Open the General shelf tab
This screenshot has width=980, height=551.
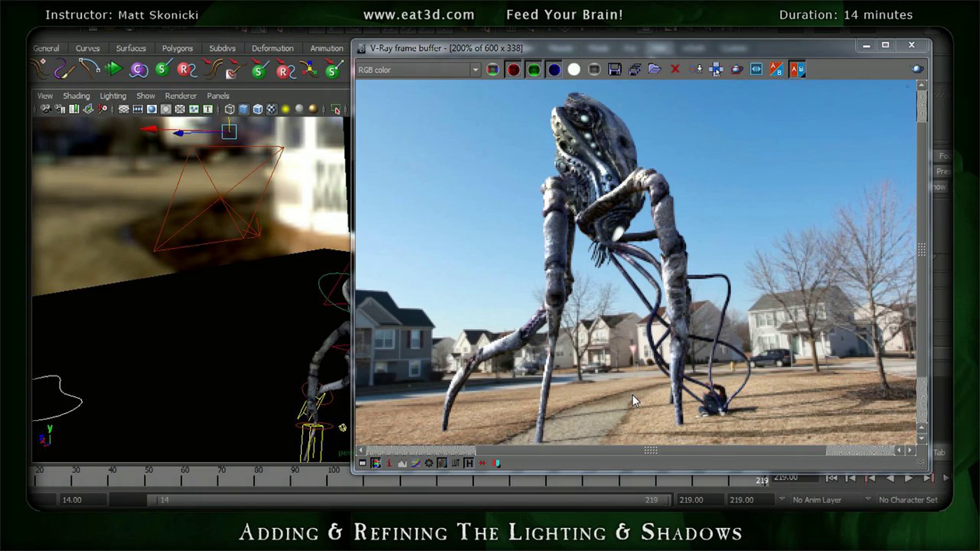point(46,48)
